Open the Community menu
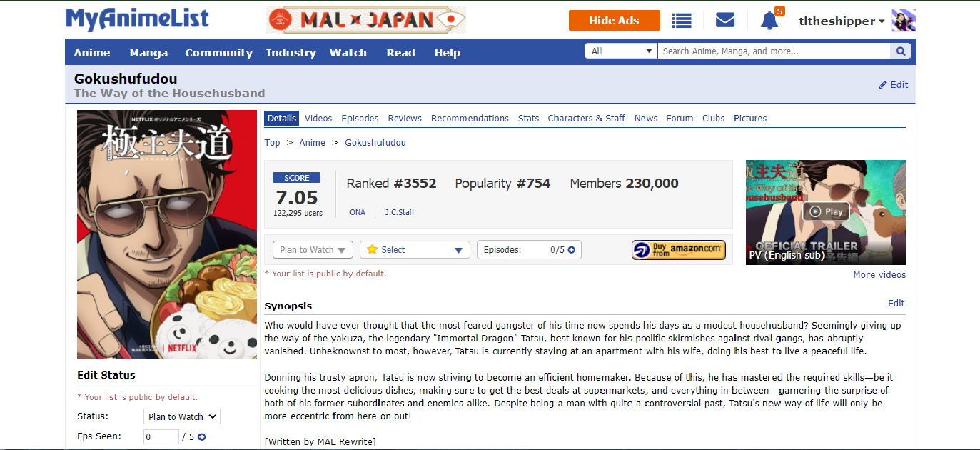This screenshot has width=980, height=450. pyautogui.click(x=218, y=53)
